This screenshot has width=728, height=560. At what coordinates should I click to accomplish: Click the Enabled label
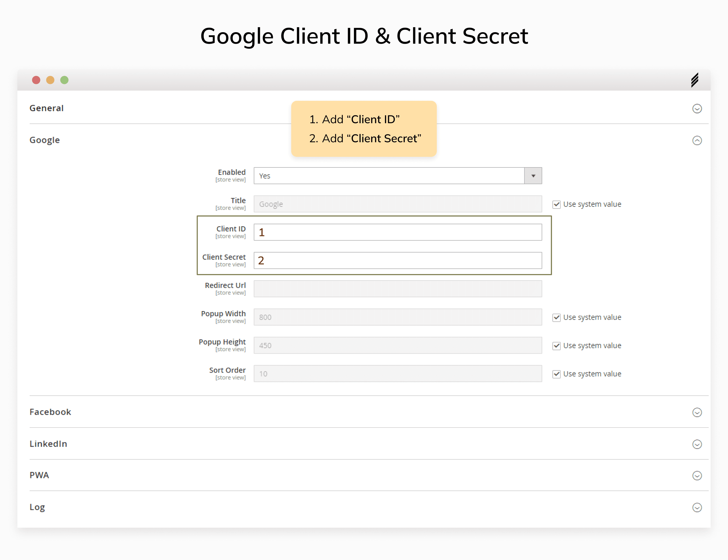click(232, 172)
